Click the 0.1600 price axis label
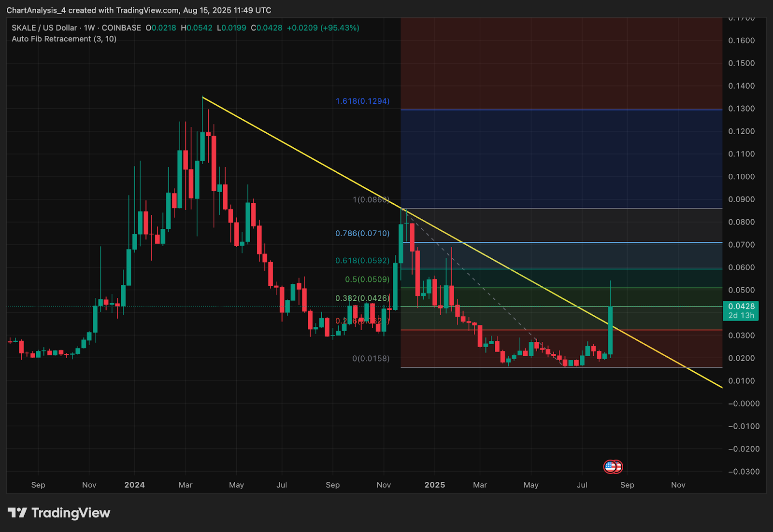Screen dimensions: 773x532 tap(742, 41)
